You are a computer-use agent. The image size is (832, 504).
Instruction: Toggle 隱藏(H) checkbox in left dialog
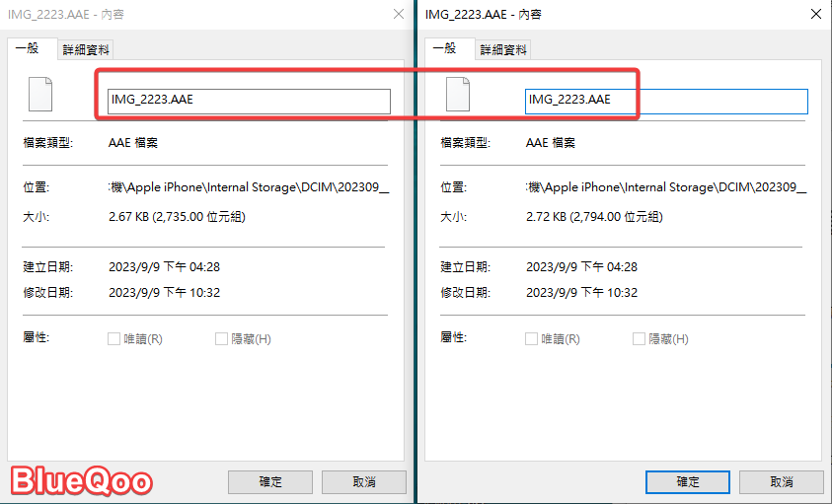[x=222, y=339]
